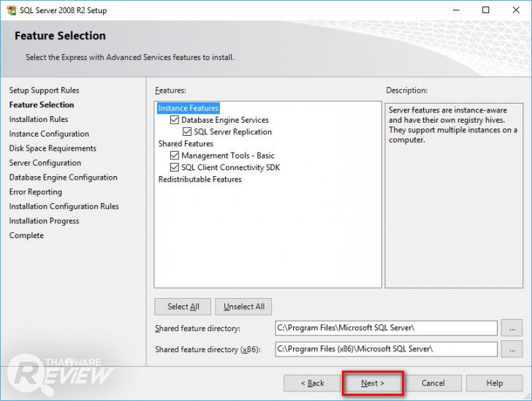
Task: Maximize the setup window
Action: coord(486,10)
